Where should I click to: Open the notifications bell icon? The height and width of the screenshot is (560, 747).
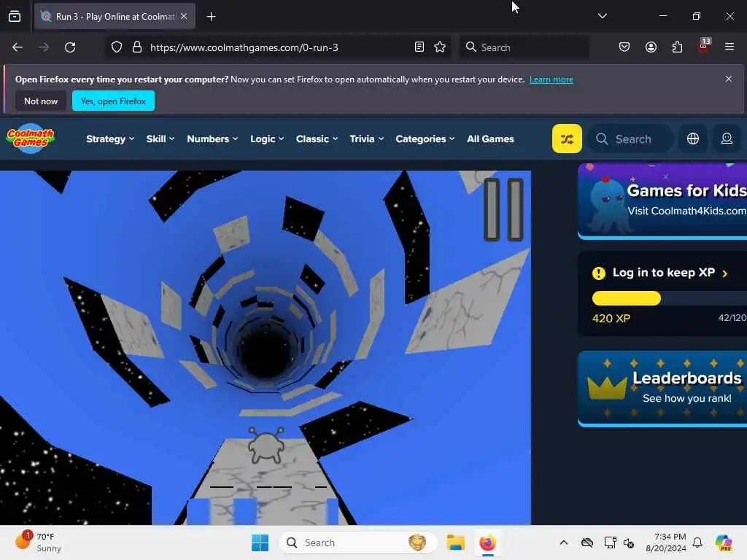tap(697, 542)
